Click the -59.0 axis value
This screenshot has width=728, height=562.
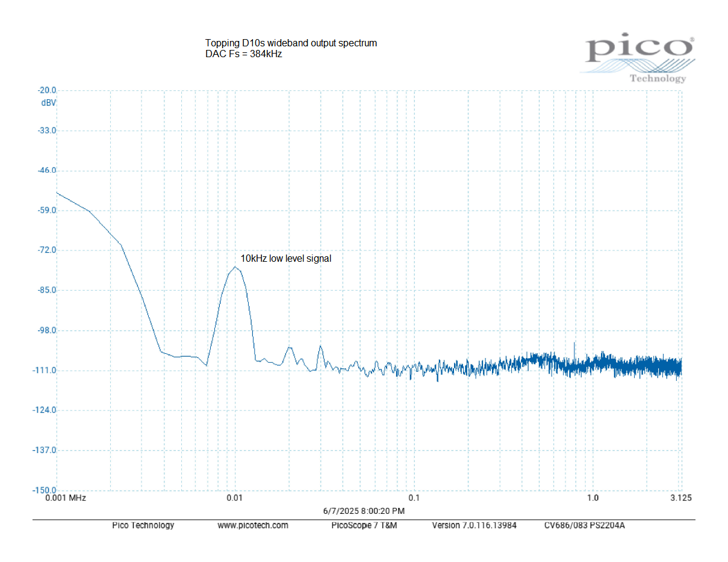point(47,210)
